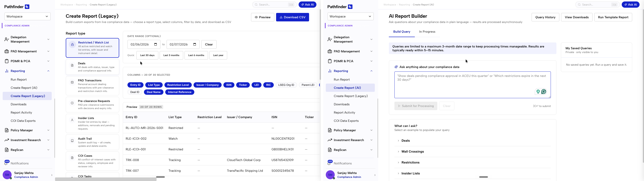Click Clear next to the date range
Image resolution: width=644 pixels, height=181 pixels.
pyautogui.click(x=209, y=44)
